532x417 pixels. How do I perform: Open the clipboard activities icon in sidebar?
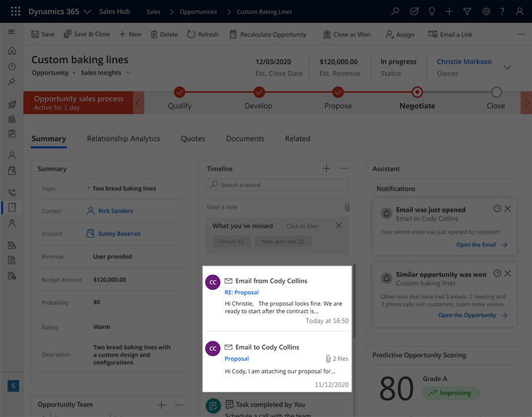(12, 133)
